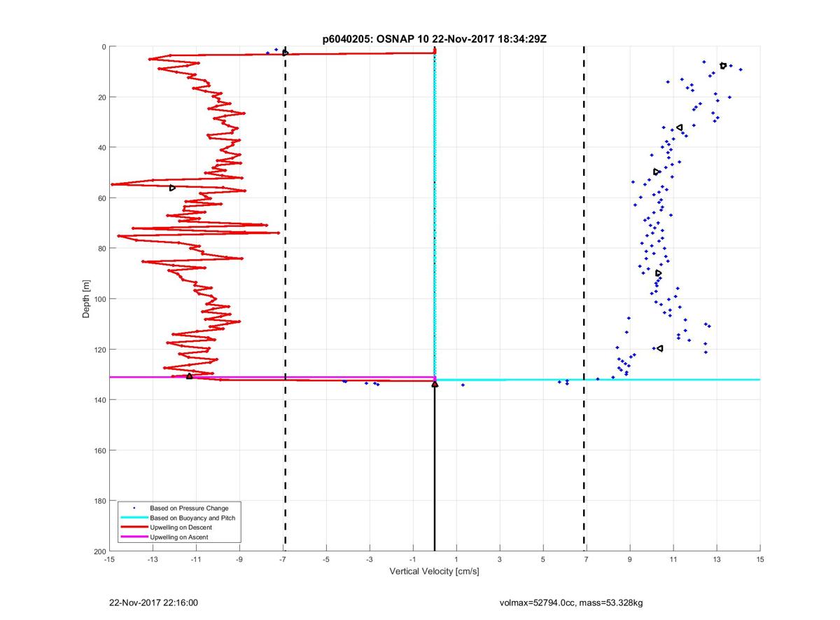
Task: Select the 'Depth [m]' y-axis label
Action: [x=86, y=299]
